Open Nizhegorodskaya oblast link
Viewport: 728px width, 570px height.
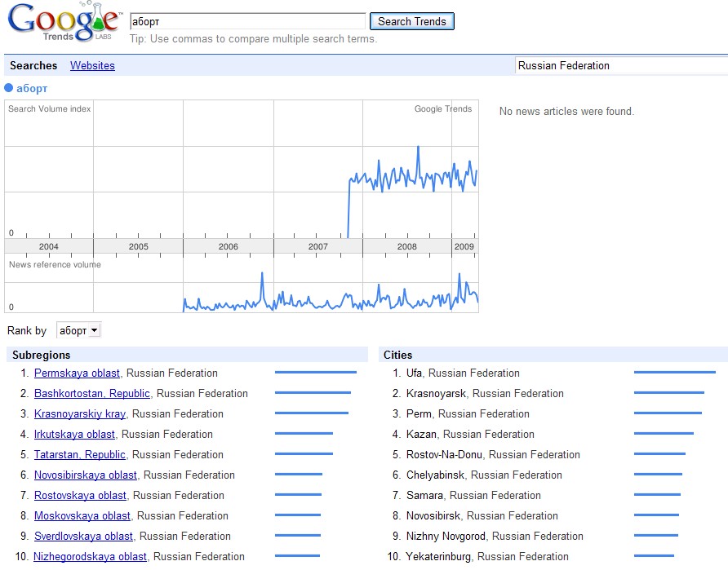click(x=90, y=557)
